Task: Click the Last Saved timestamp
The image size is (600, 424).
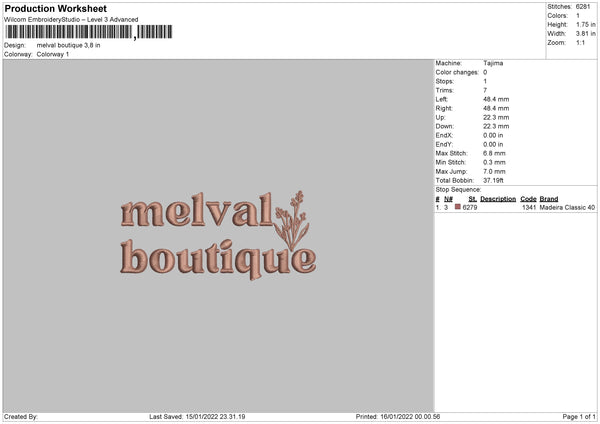Action: 197,417
